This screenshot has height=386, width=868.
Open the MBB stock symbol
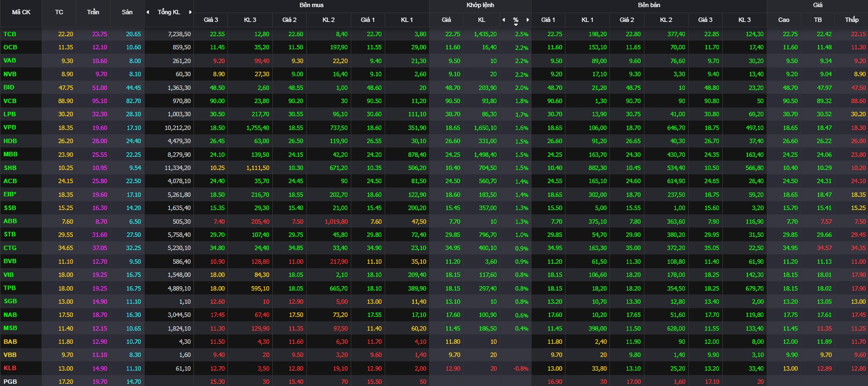(10, 154)
